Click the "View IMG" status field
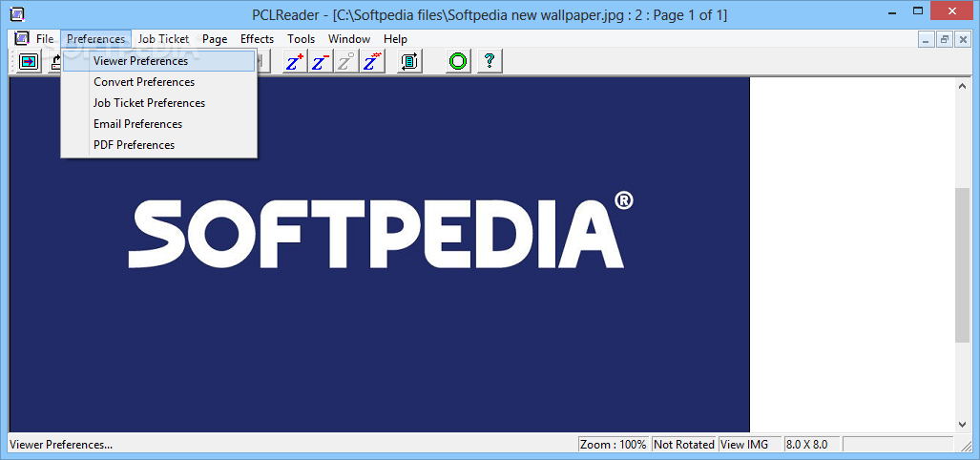 pyautogui.click(x=750, y=445)
